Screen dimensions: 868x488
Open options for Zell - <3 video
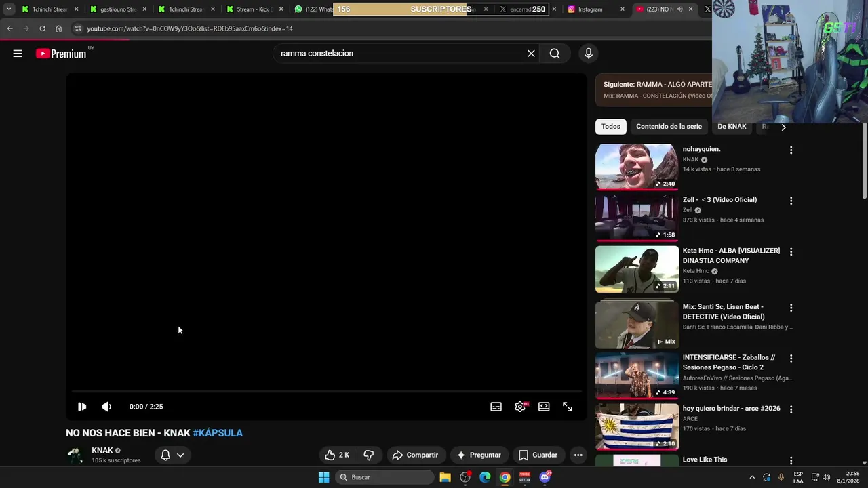point(791,201)
